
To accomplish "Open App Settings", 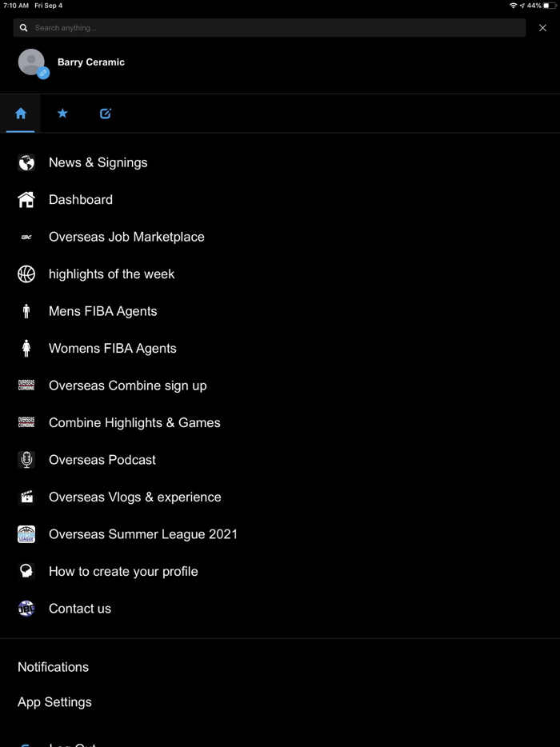I will tap(54, 702).
